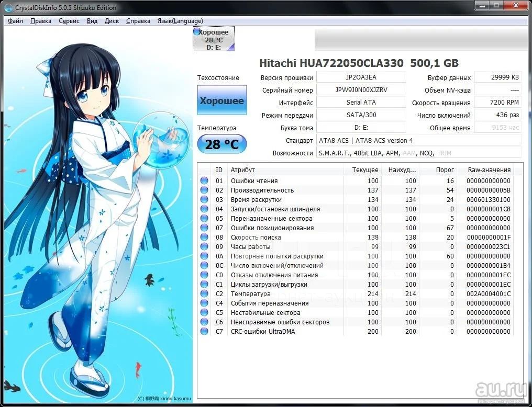Click power on count field 436 раз
Image resolution: width=532 pixels, height=407 pixels.
tap(497, 115)
